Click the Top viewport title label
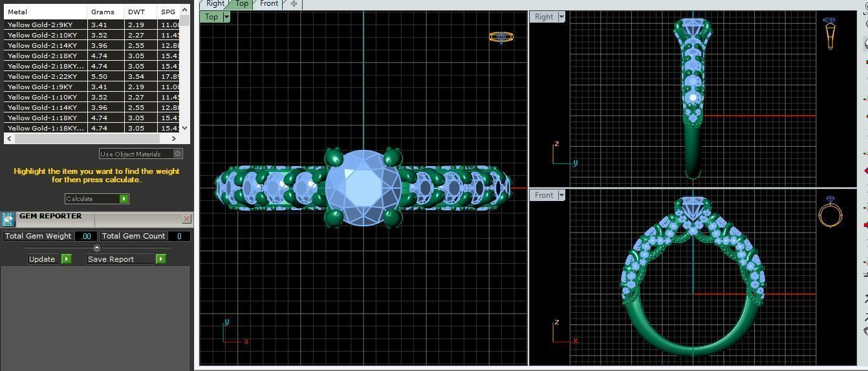This screenshot has height=371, width=868. coord(212,17)
